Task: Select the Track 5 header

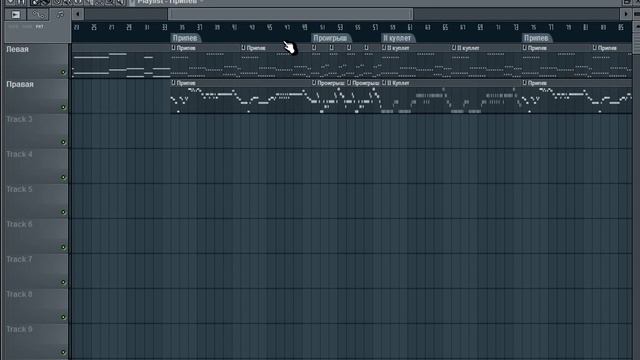Action: 35,201
